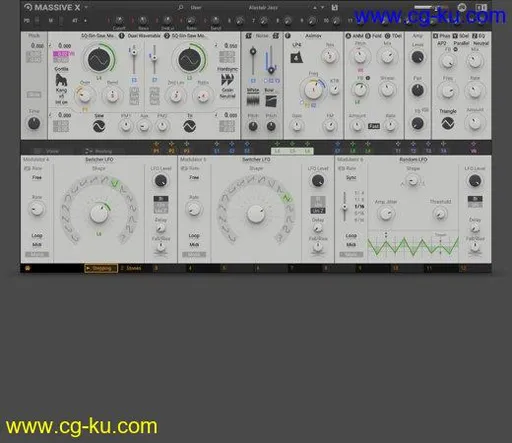
Task: Click the Massive X logo icon
Action: [28, 7]
